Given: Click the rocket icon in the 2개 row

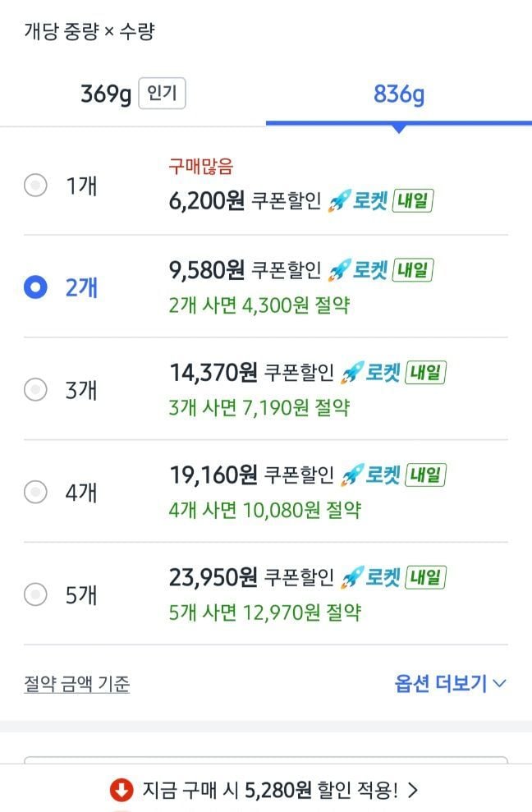Looking at the screenshot, I should coord(339,269).
